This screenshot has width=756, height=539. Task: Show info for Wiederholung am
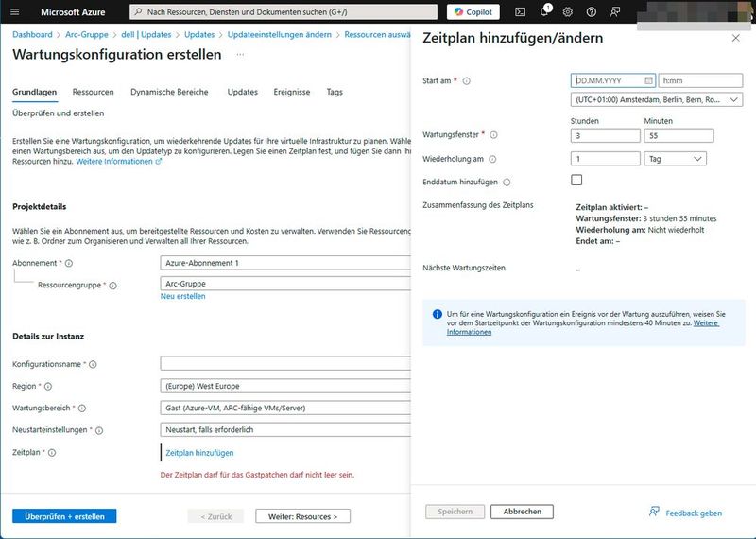click(x=492, y=159)
